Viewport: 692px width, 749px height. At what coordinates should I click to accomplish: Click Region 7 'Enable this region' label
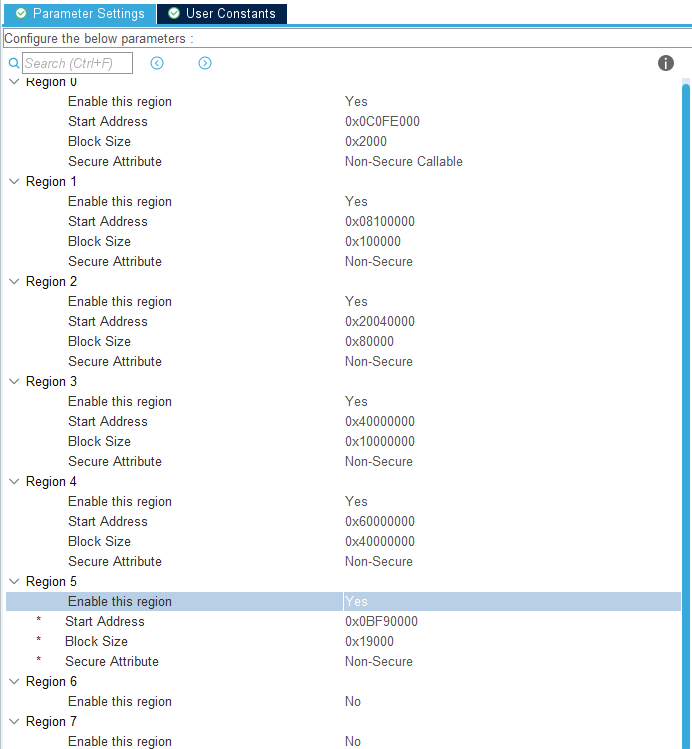[x=120, y=741]
